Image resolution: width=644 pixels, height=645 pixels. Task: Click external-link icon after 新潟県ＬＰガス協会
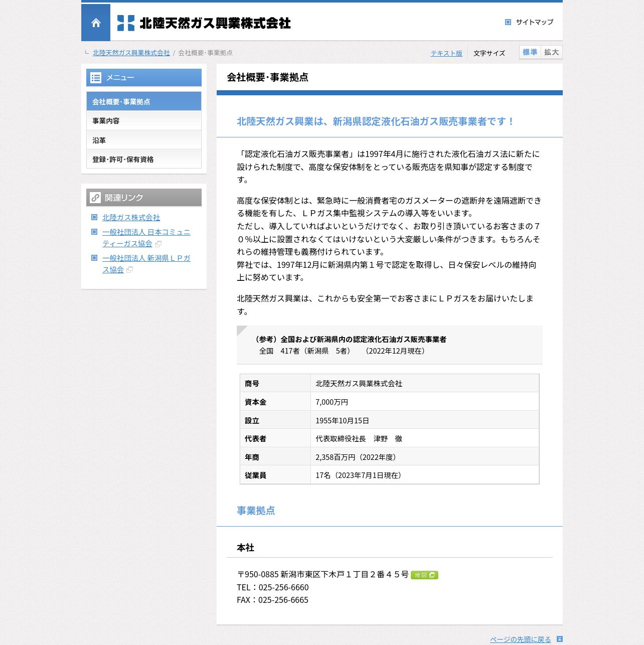point(129,270)
